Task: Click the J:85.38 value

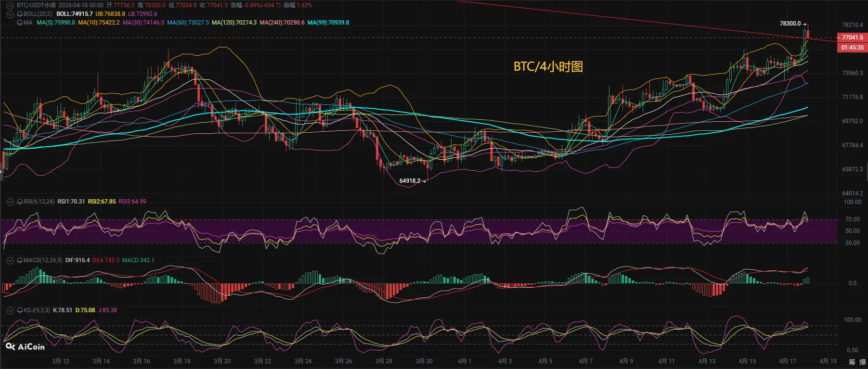Action: pos(107,310)
